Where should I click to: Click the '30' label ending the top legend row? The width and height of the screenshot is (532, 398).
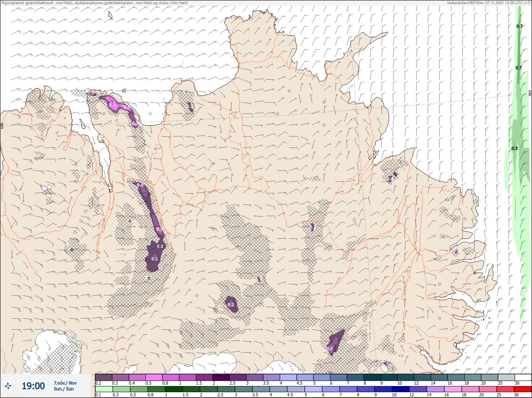[517, 383]
